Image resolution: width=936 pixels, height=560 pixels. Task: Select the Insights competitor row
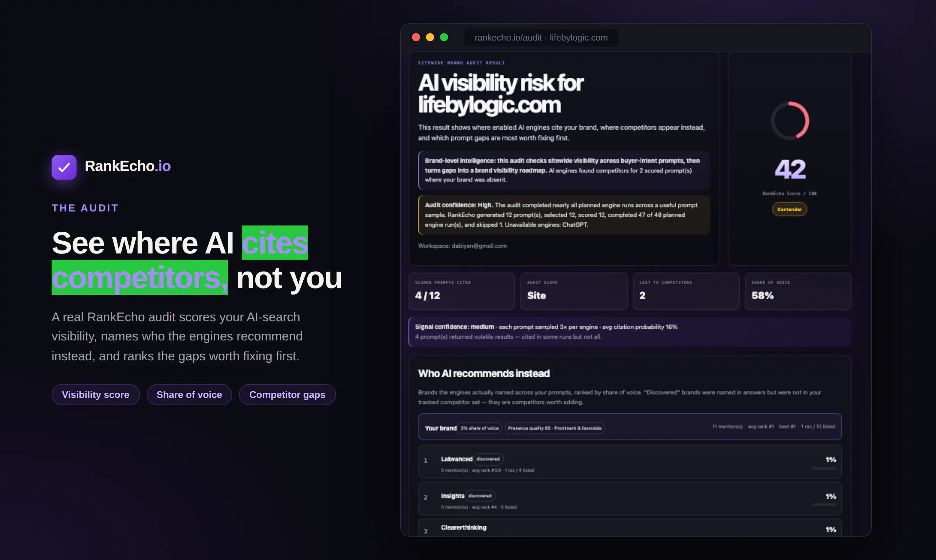click(x=629, y=498)
